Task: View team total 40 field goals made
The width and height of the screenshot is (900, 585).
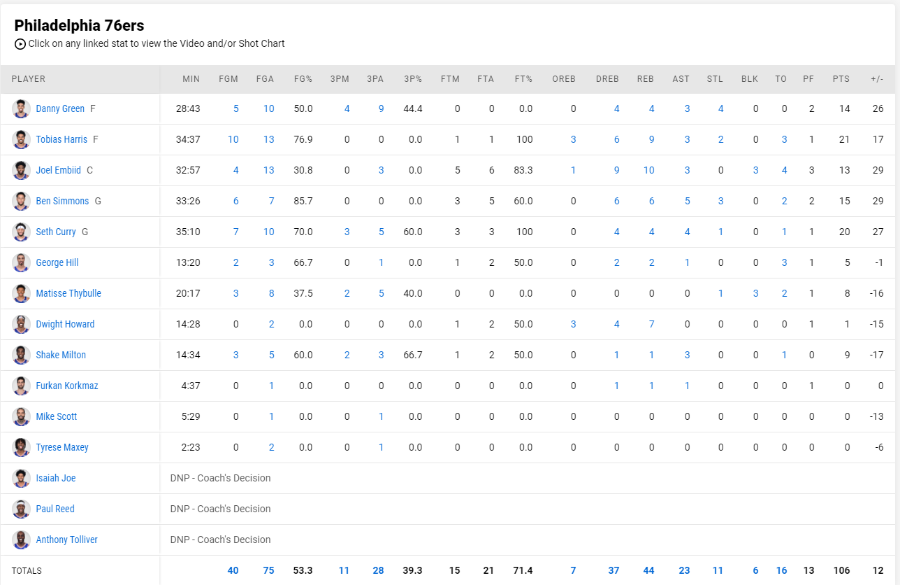Action: (x=233, y=571)
